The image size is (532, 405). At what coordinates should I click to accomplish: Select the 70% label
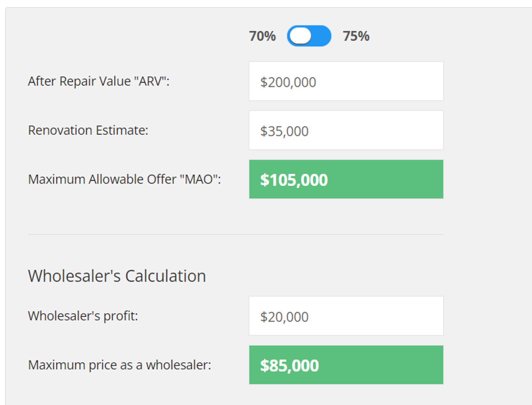pos(262,36)
